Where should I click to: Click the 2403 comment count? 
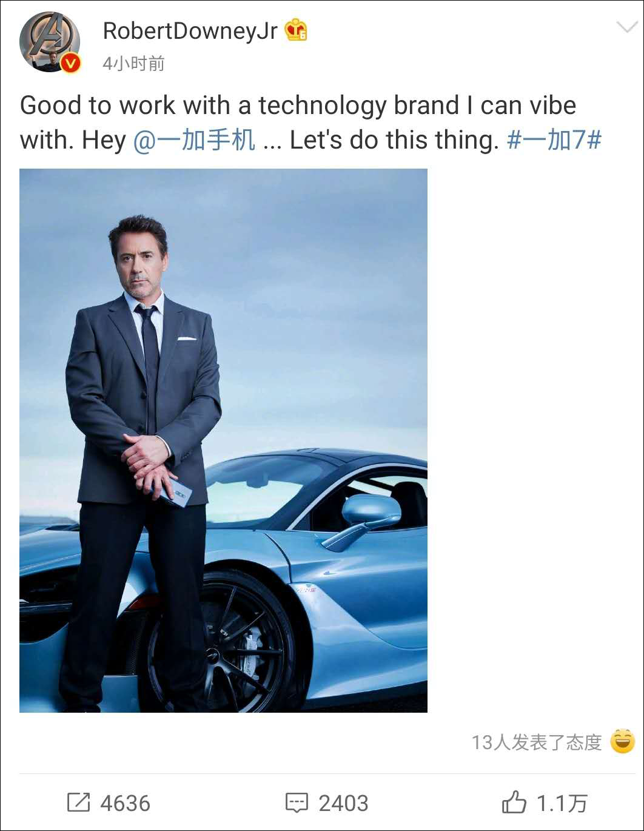(x=343, y=803)
